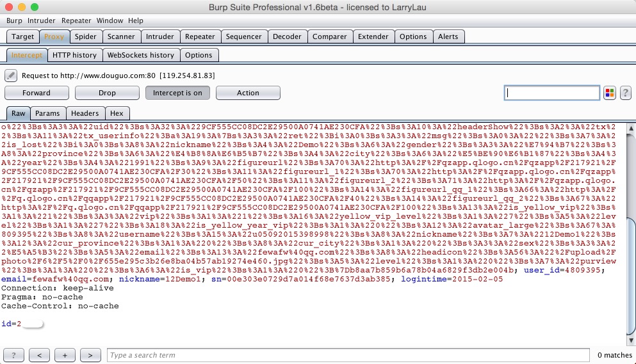Open the colored highlight squares icon

[609, 93]
